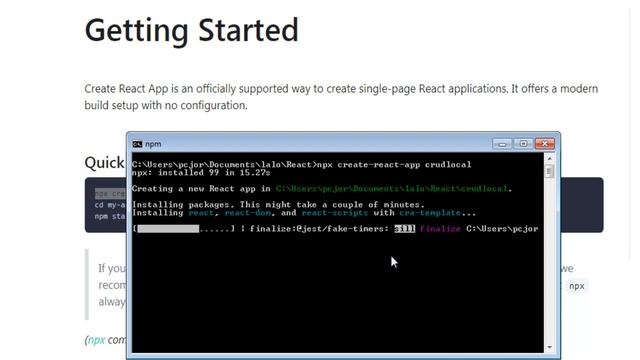Click the npm install progress bar
640x360 pixels.
click(184, 229)
